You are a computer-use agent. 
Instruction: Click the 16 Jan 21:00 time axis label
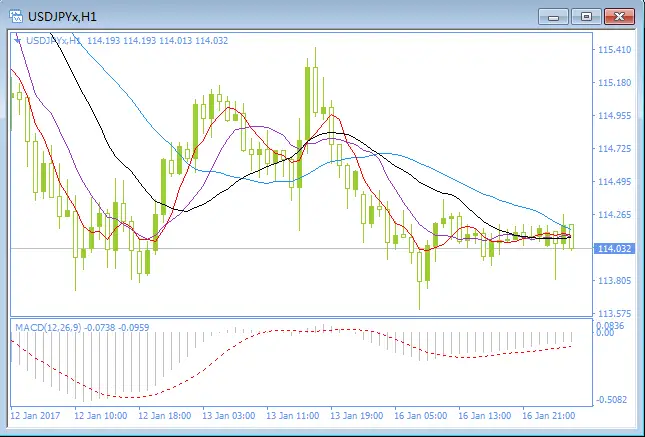548,416
